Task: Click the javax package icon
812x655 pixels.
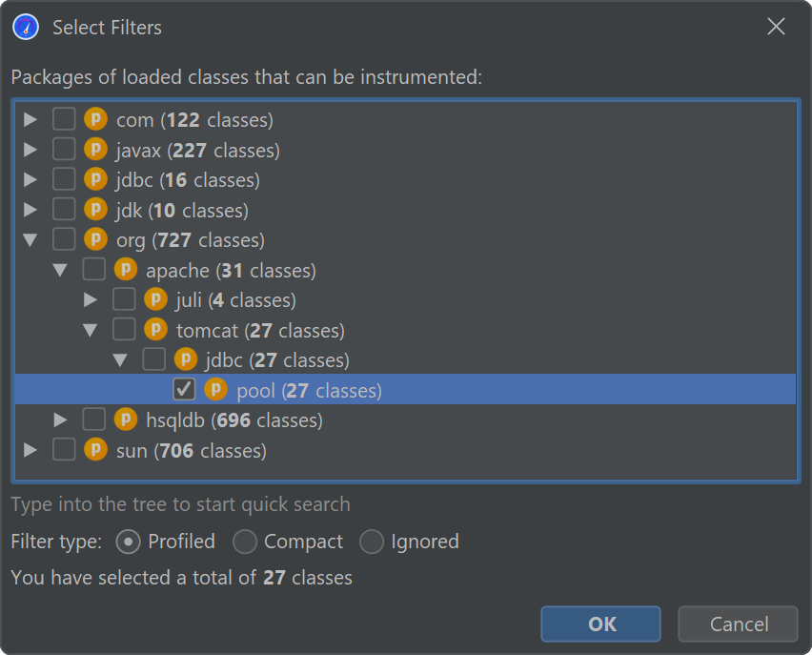Action: click(95, 150)
